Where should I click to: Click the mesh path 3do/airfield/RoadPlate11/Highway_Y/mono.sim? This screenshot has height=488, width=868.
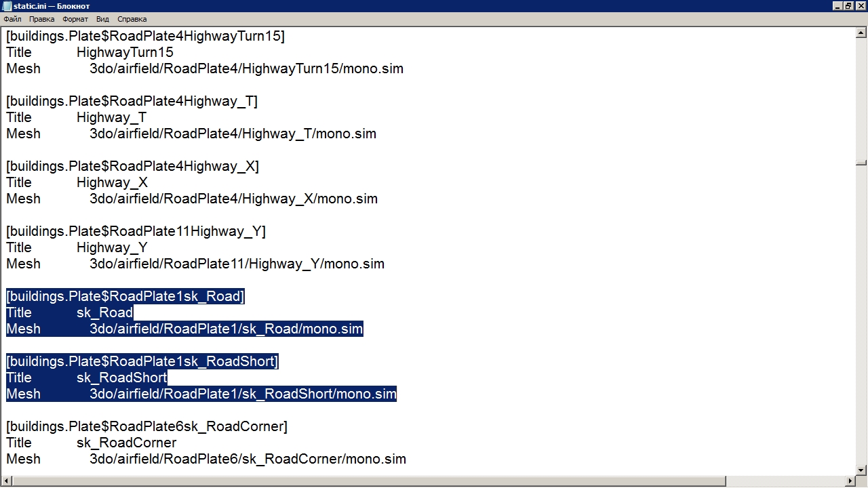click(x=237, y=264)
